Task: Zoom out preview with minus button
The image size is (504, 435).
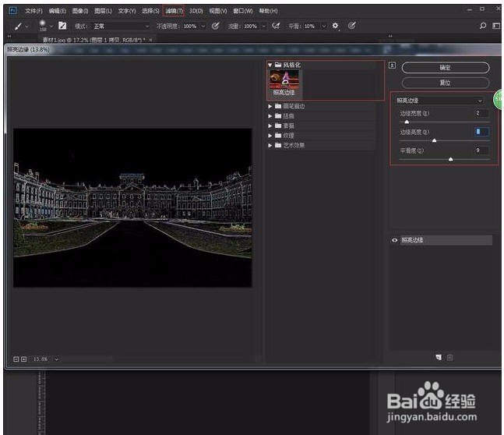Action: coord(16,359)
